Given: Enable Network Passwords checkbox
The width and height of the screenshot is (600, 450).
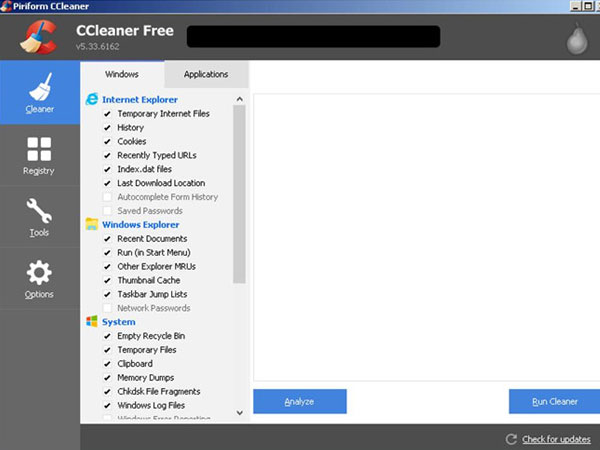Looking at the screenshot, I should click(108, 308).
